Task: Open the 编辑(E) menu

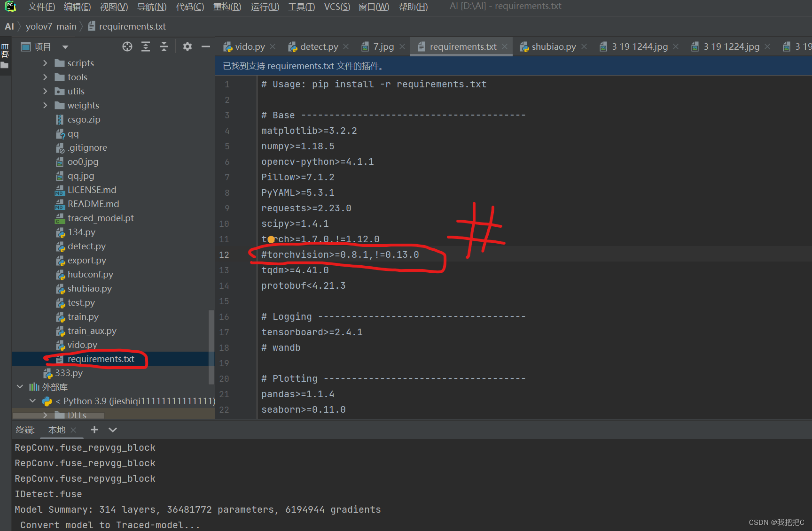Action: tap(78, 7)
